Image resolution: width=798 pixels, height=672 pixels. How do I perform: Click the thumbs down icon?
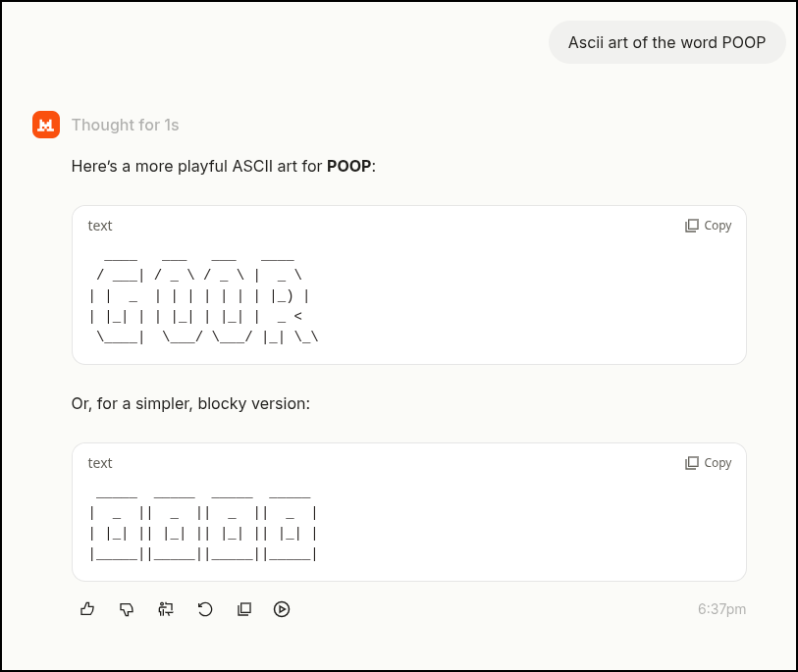point(127,609)
